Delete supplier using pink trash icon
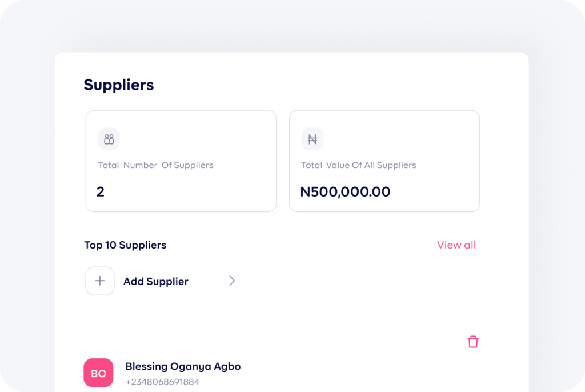The image size is (585, 392). coord(472,342)
